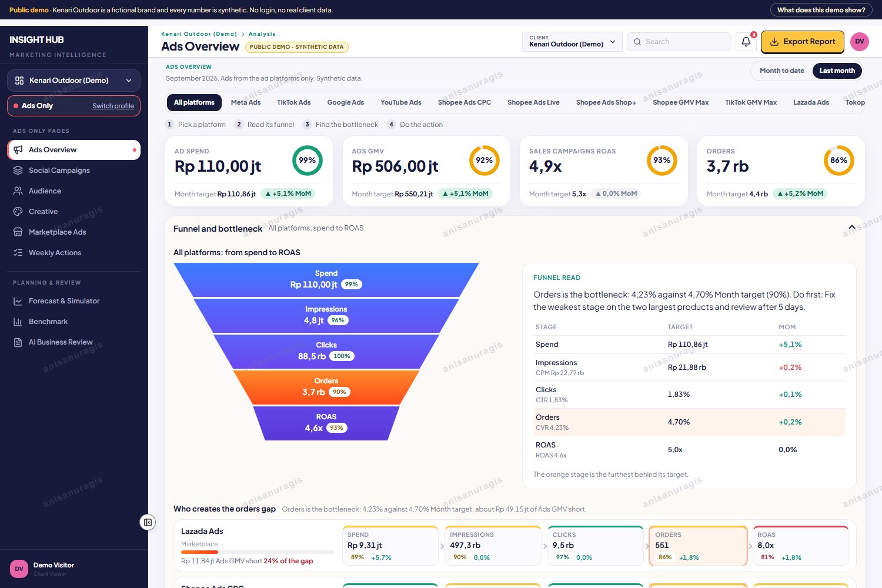Screen dimensions: 882x588
Task: Switch the period to Month to date
Action: click(x=782, y=71)
